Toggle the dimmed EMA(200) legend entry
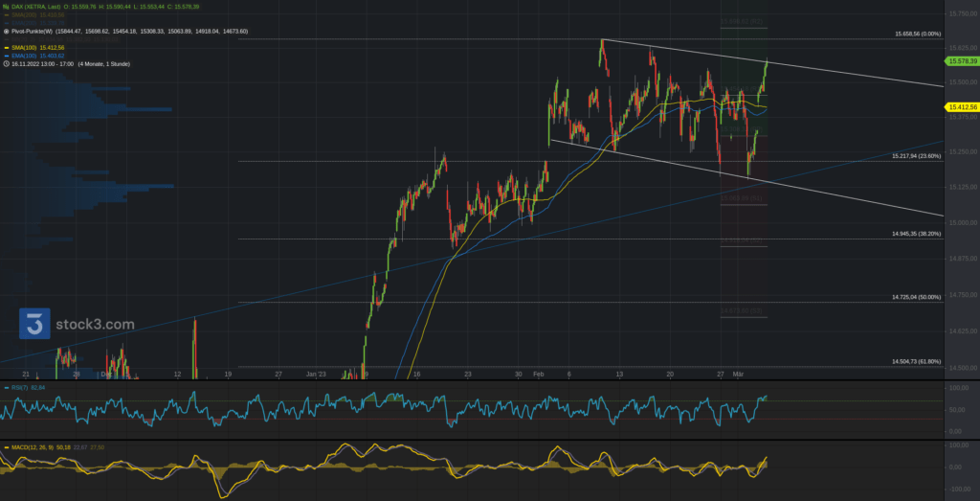 point(38,23)
